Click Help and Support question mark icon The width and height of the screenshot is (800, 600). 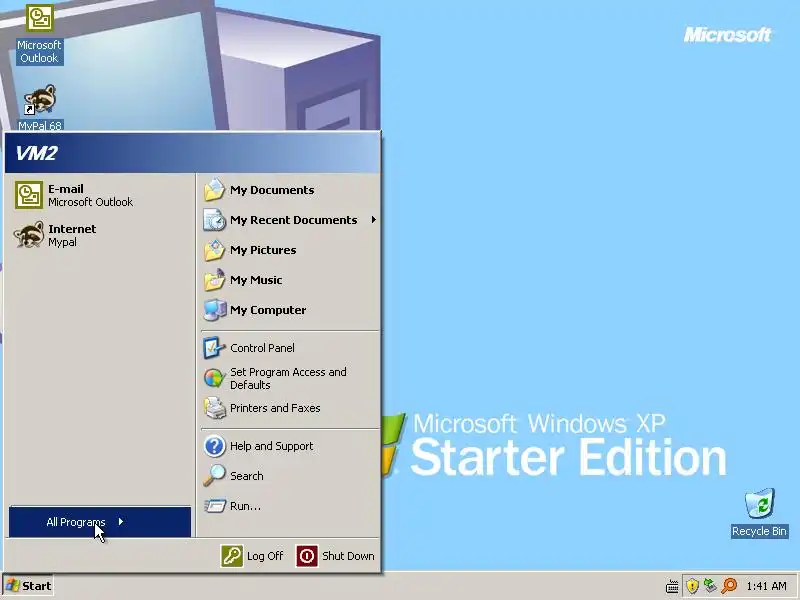click(x=214, y=446)
